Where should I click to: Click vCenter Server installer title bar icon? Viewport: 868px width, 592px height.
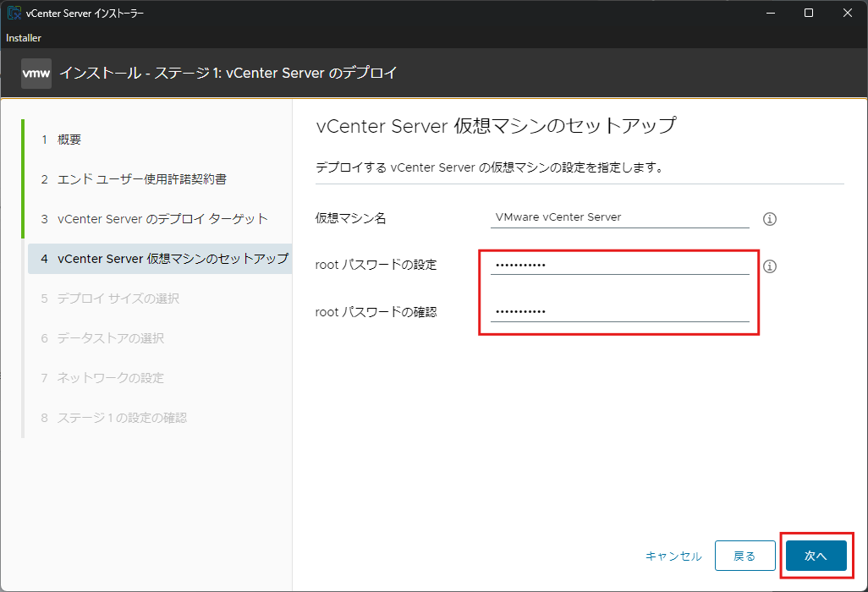click(x=14, y=13)
